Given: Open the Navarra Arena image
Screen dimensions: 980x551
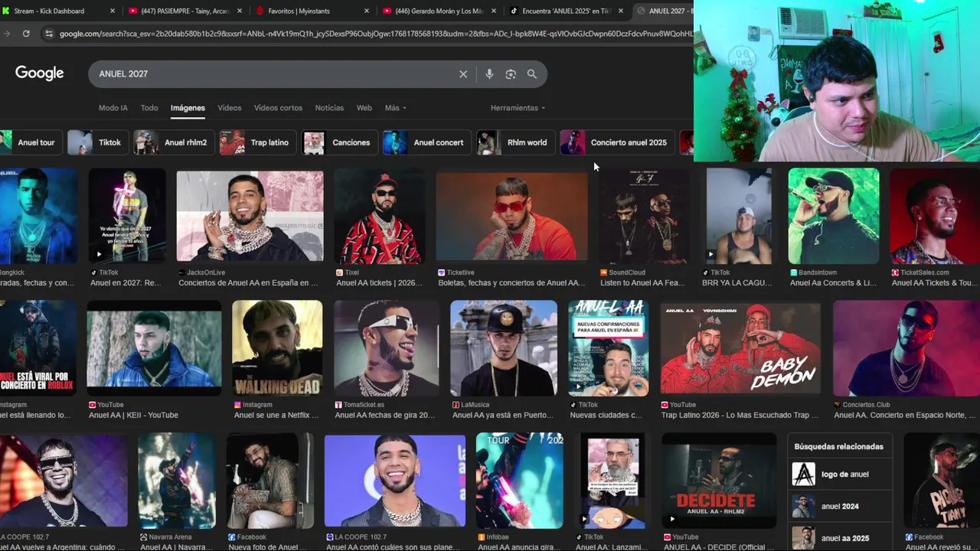Looking at the screenshot, I should (x=177, y=481).
